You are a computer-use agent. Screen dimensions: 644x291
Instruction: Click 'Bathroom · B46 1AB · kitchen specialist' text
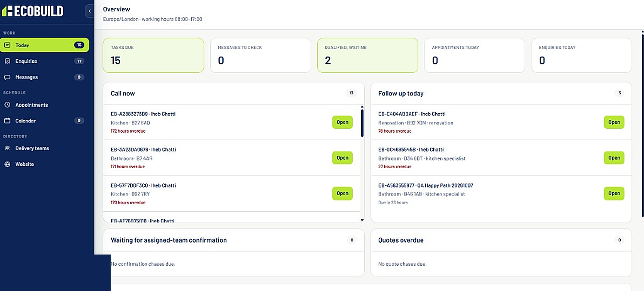[422, 194]
